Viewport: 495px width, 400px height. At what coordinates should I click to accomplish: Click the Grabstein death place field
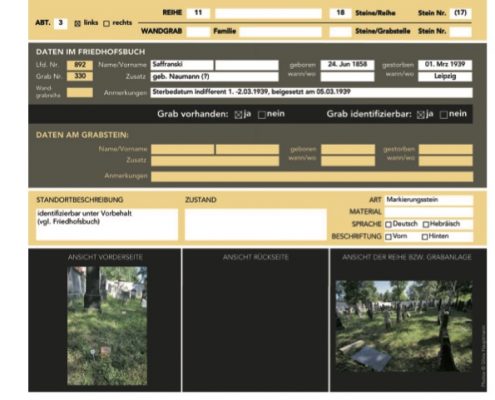tap(446, 161)
